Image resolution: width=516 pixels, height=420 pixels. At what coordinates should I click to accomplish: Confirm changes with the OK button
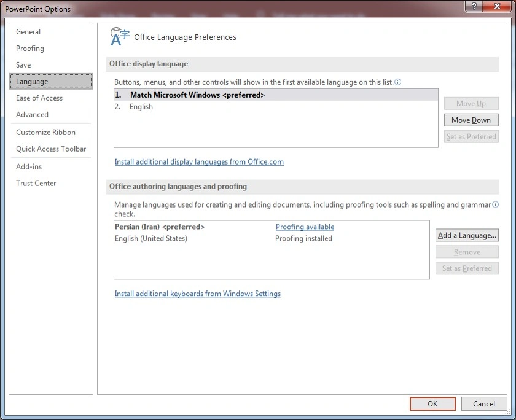[x=432, y=403]
